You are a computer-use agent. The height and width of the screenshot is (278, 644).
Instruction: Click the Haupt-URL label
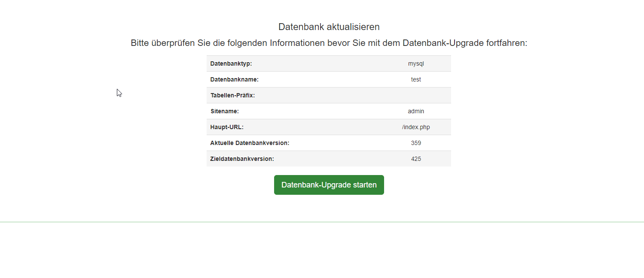[227, 127]
